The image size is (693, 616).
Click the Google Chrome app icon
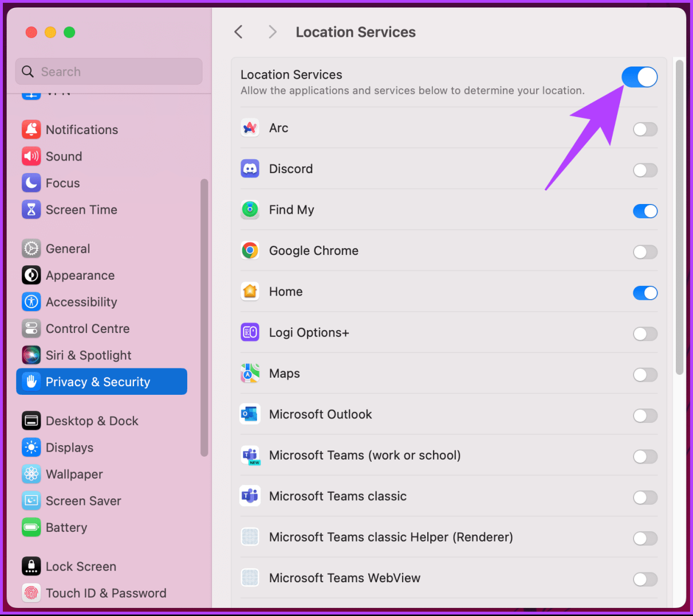(x=250, y=250)
